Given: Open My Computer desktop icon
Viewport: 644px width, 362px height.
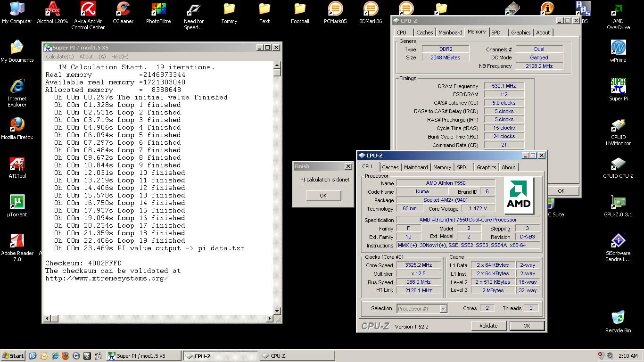Looking at the screenshot, I should tap(17, 13).
